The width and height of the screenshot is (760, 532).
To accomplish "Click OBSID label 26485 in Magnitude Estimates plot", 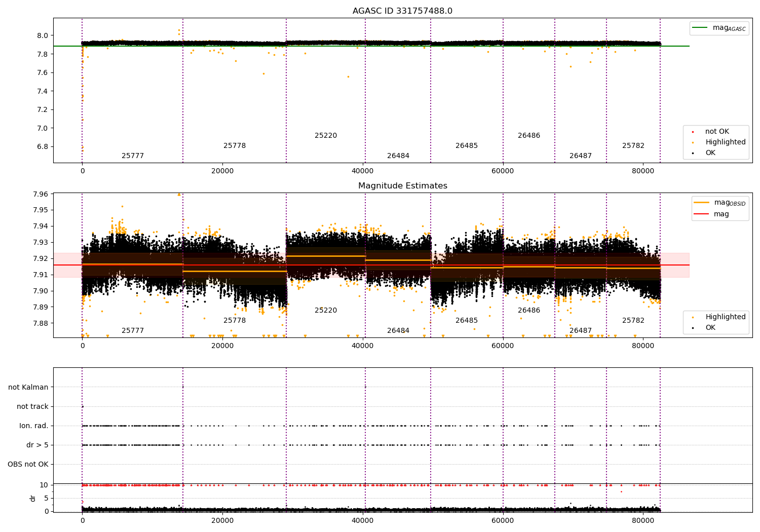I will click(x=467, y=321).
